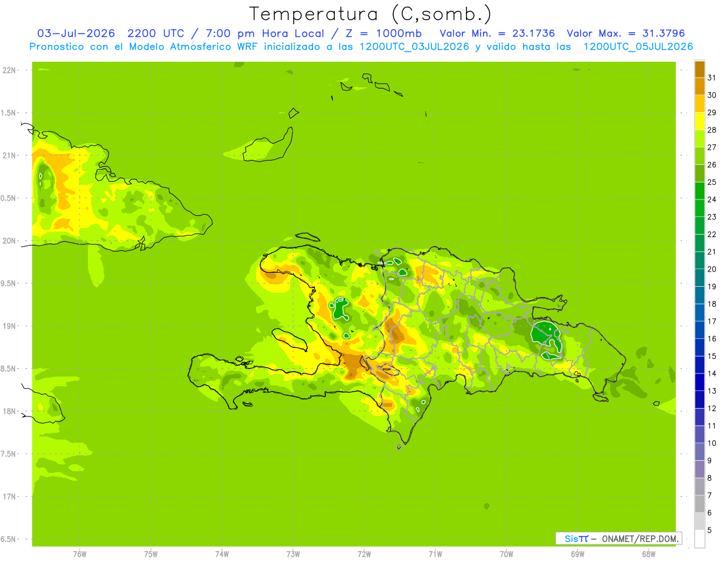Click legend color band between 15 and 16

pyautogui.click(x=699, y=347)
